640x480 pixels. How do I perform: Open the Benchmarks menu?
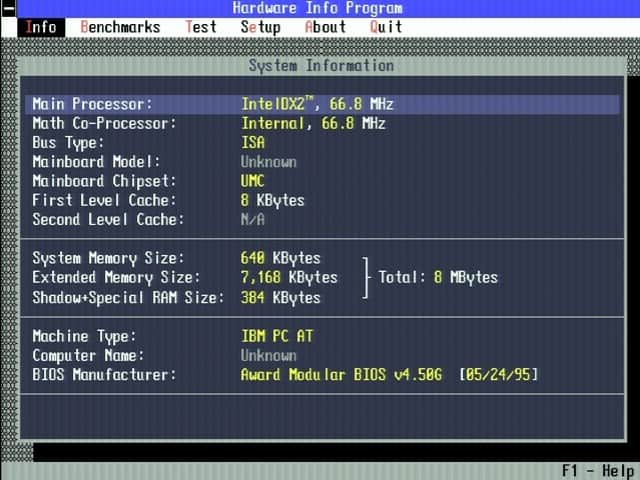(120, 27)
